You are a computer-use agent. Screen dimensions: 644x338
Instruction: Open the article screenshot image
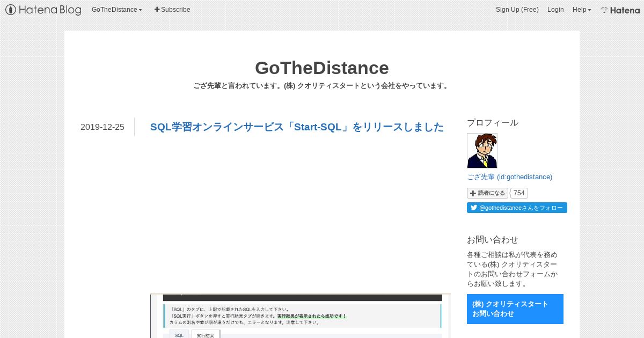pos(301,315)
